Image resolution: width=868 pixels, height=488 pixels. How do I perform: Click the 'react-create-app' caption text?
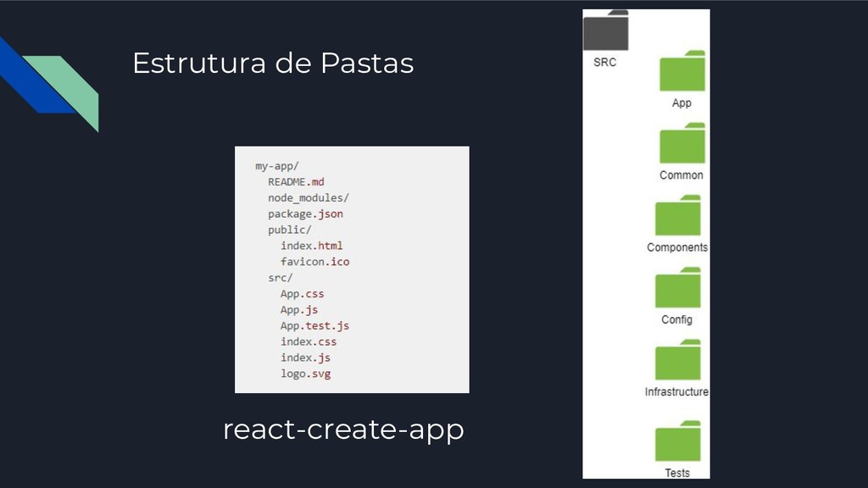pyautogui.click(x=343, y=430)
